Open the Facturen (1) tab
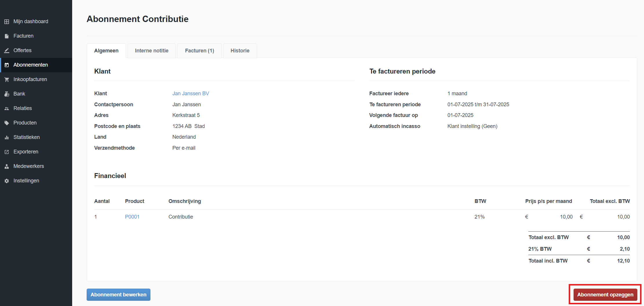 coord(199,51)
